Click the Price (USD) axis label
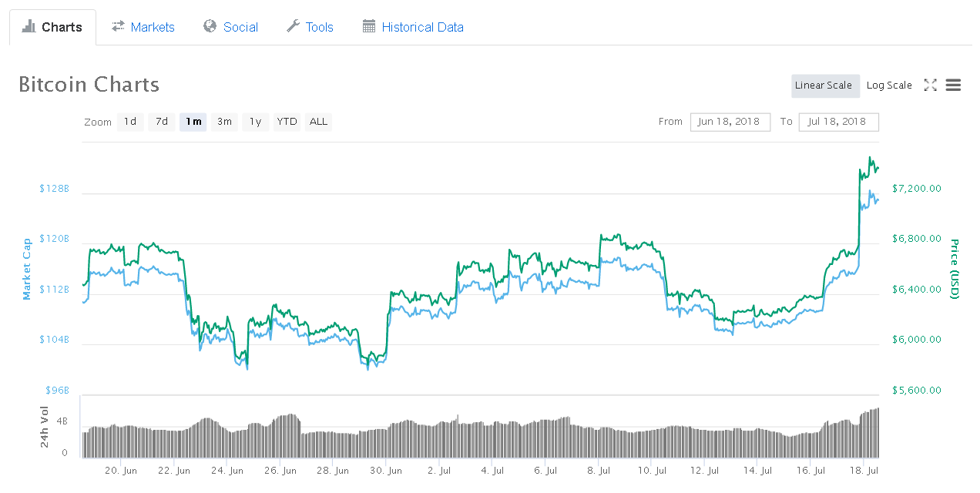The width and height of the screenshot is (980, 493). (954, 270)
